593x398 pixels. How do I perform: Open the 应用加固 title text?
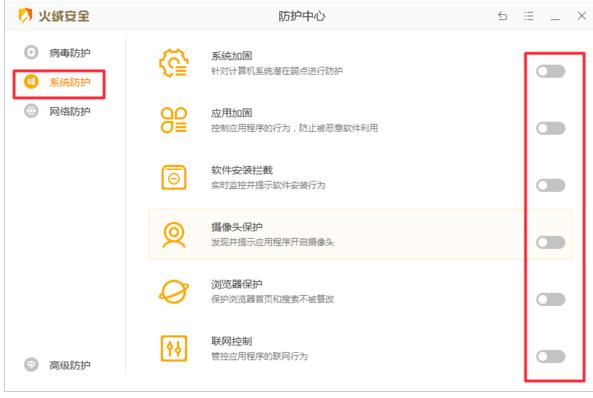pyautogui.click(x=231, y=113)
